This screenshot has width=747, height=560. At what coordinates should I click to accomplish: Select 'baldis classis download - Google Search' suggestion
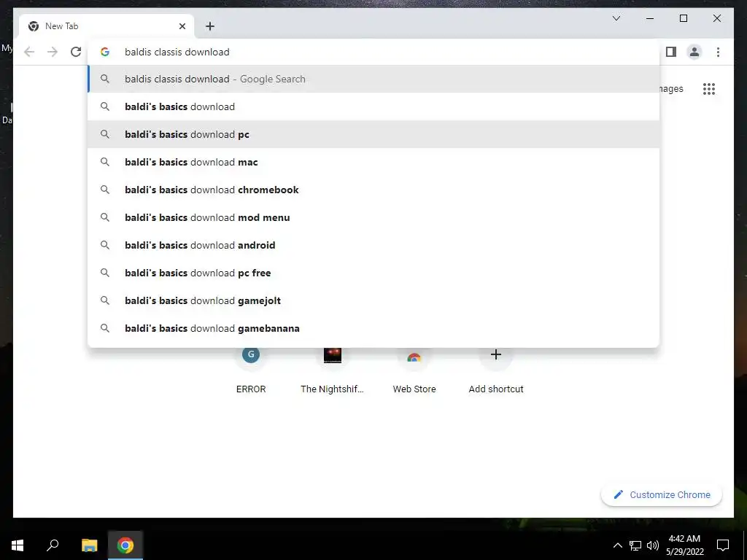pos(373,79)
